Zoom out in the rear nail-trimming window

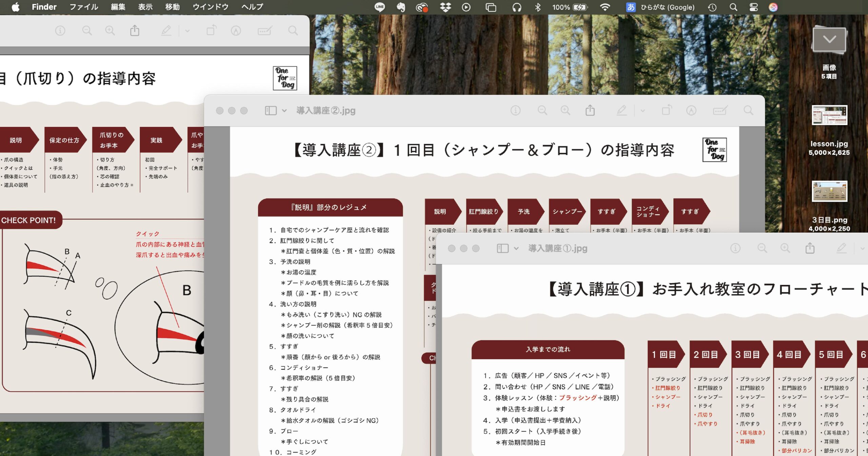point(87,31)
